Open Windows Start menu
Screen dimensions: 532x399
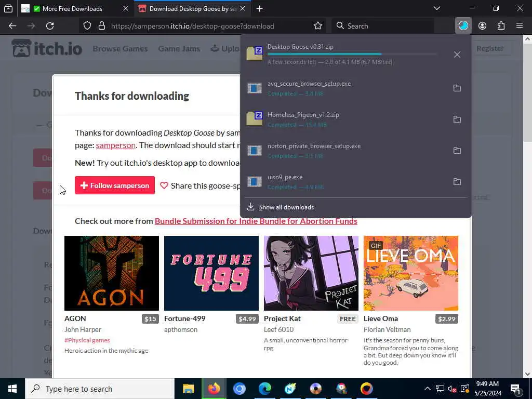click(x=12, y=389)
